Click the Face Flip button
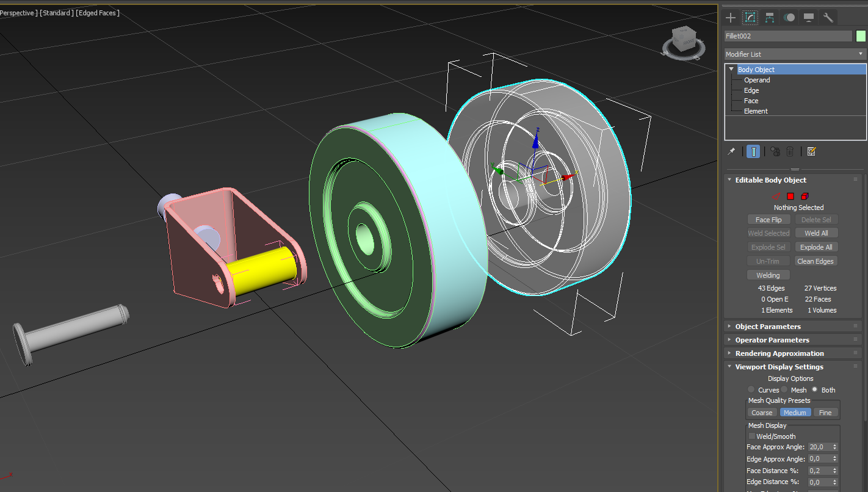868x492 pixels. coord(769,219)
